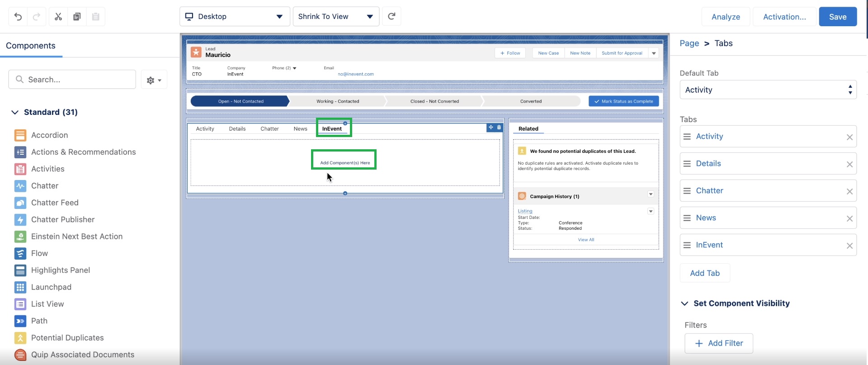
Task: Select the Highlights Panel component icon
Action: pos(20,270)
